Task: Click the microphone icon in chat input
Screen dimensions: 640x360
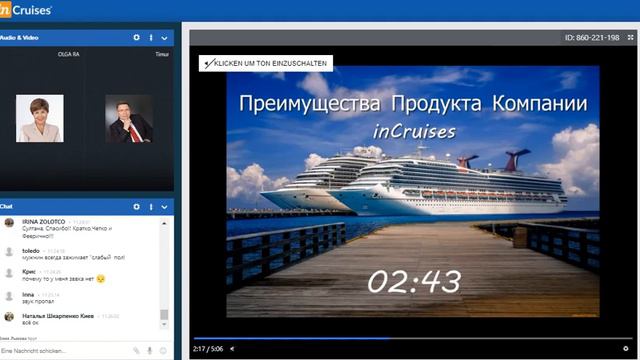Action: pyautogui.click(x=150, y=351)
